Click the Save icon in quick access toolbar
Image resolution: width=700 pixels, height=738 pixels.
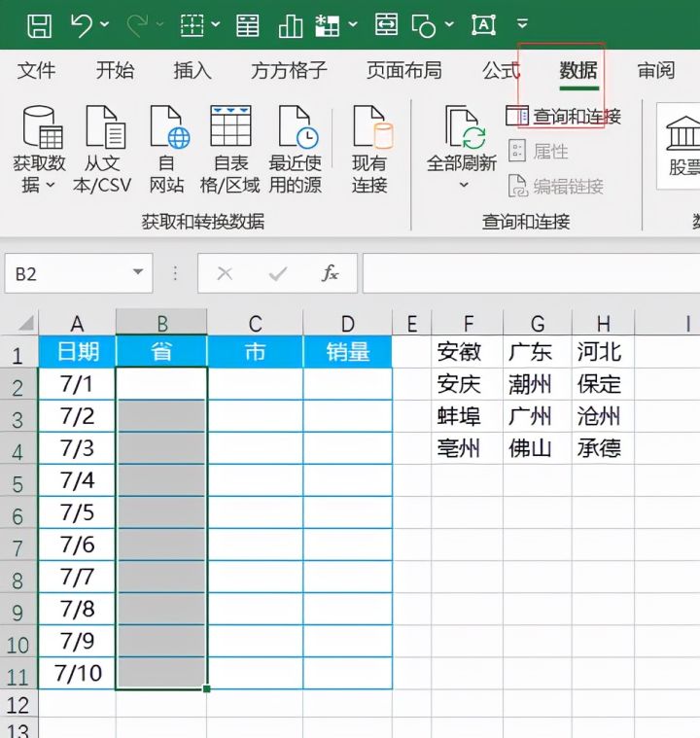(x=39, y=25)
